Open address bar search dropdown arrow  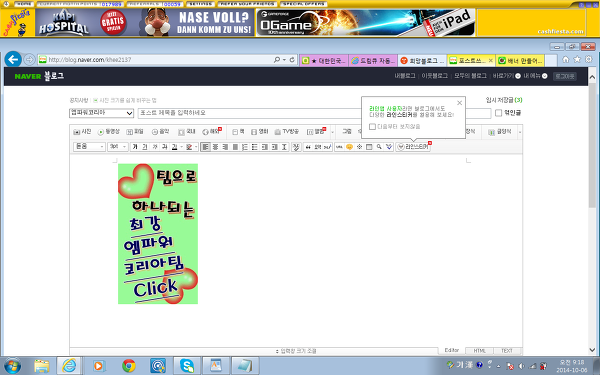(284, 60)
